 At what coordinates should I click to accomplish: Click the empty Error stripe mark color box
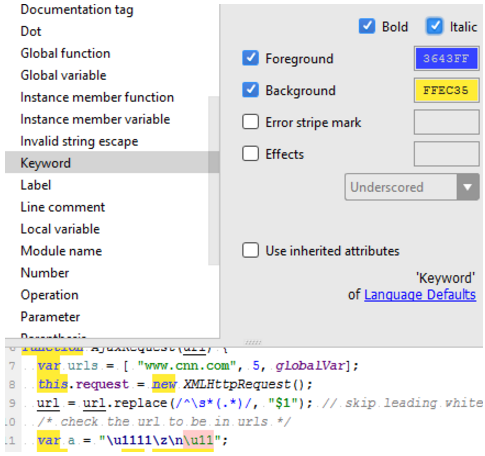(446, 122)
